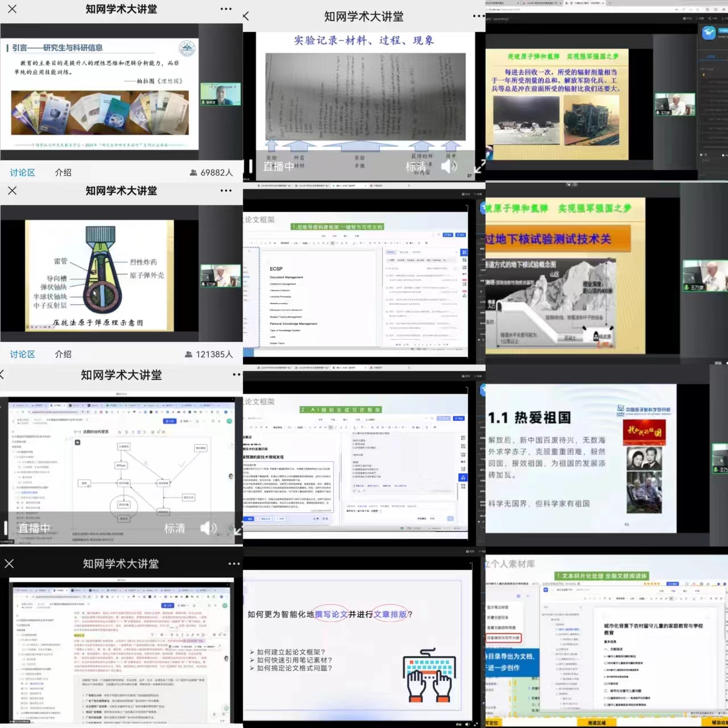The width and height of the screenshot is (728, 728).
Task: Close the page showing 引言 research slide
Action: pos(12,9)
